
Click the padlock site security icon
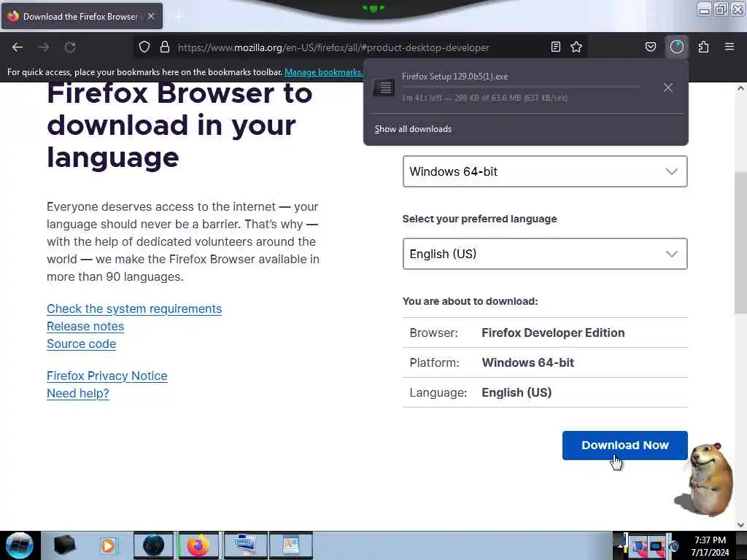[x=165, y=47]
